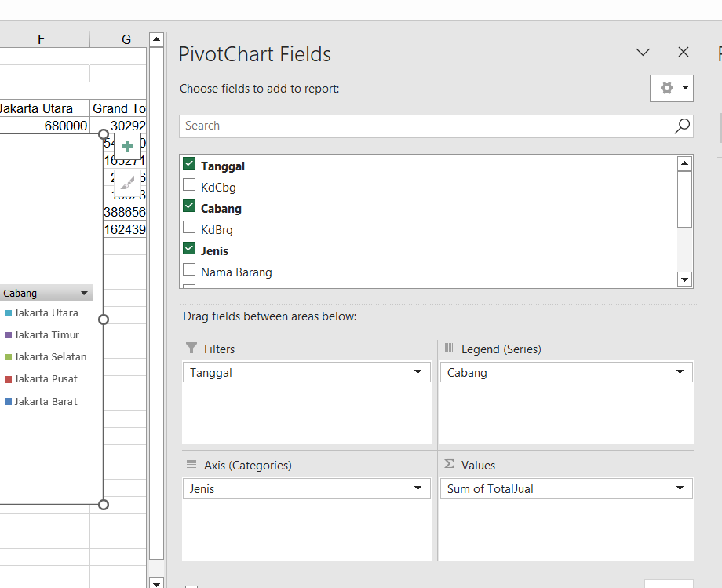Image resolution: width=722 pixels, height=588 pixels.
Task: Open the Chart Styles paintbrush icon
Action: [x=127, y=183]
